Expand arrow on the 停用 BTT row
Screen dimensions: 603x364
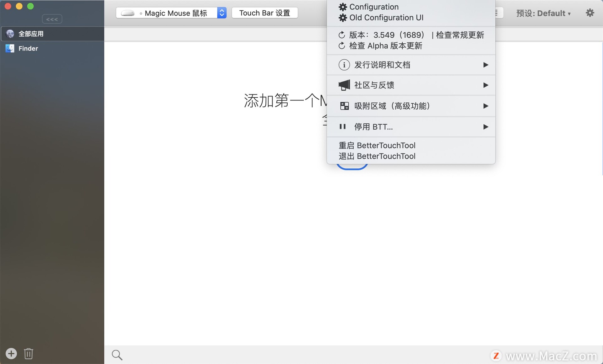point(486,127)
